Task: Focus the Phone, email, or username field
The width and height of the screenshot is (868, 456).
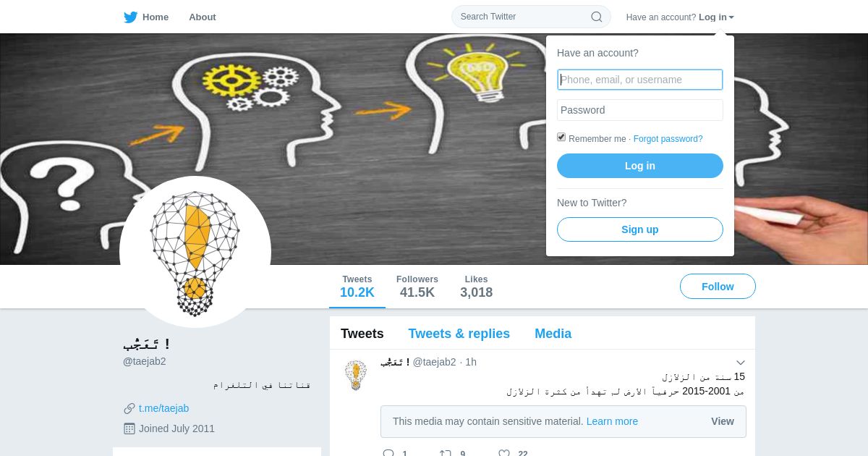Action: point(640,80)
